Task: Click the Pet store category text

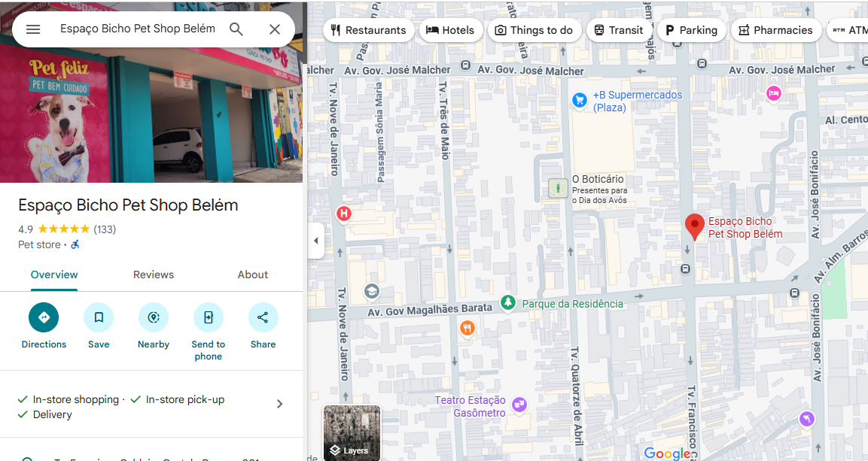Action: (39, 244)
